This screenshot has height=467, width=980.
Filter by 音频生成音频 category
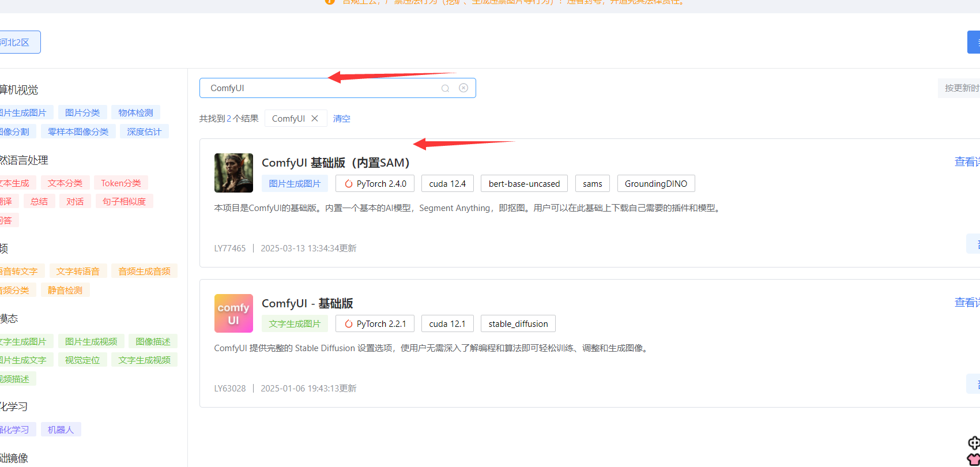click(x=145, y=271)
